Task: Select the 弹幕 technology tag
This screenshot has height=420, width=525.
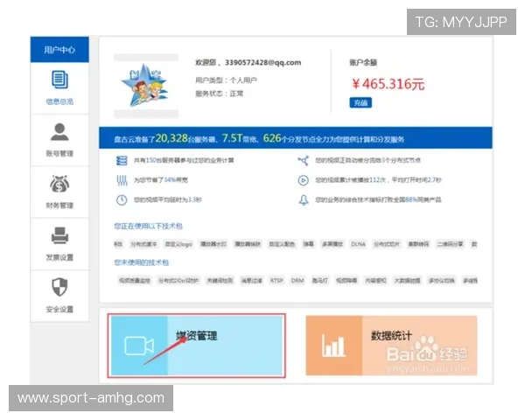Action: click(308, 244)
